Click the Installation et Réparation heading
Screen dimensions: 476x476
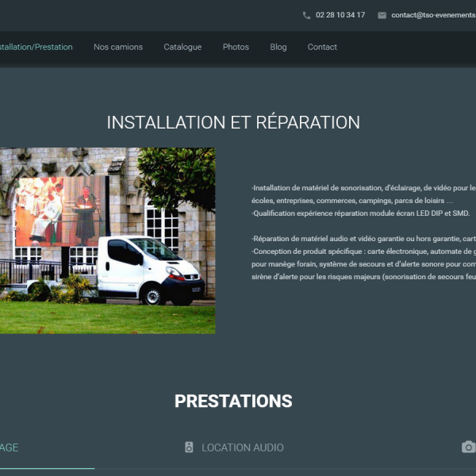(x=233, y=122)
